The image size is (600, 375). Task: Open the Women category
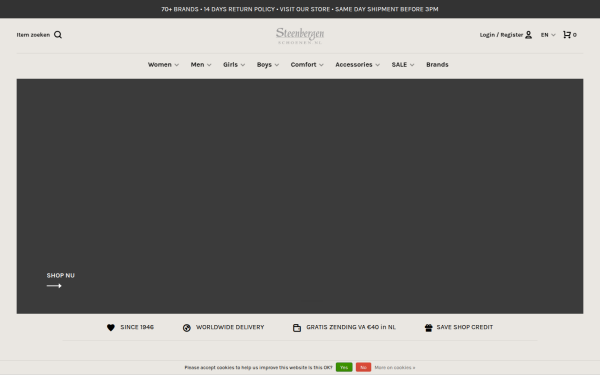[160, 65]
